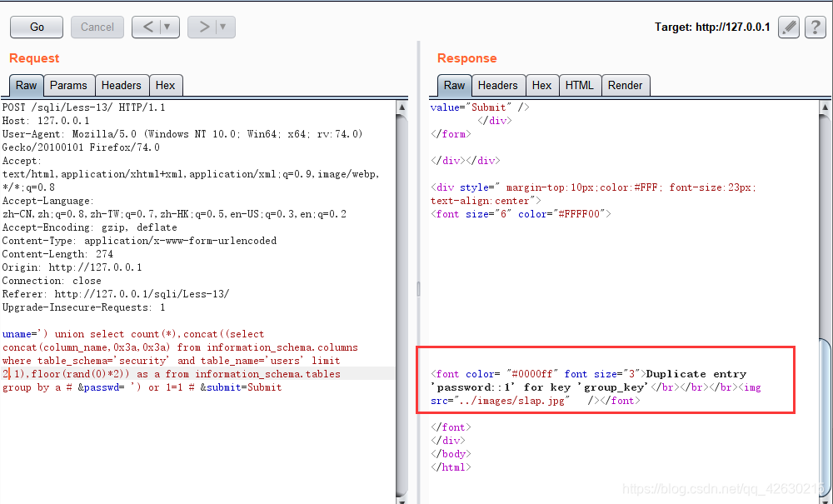This screenshot has height=504, width=833.
Task: Click the request pane vertical scrollbar track
Action: [x=402, y=306]
